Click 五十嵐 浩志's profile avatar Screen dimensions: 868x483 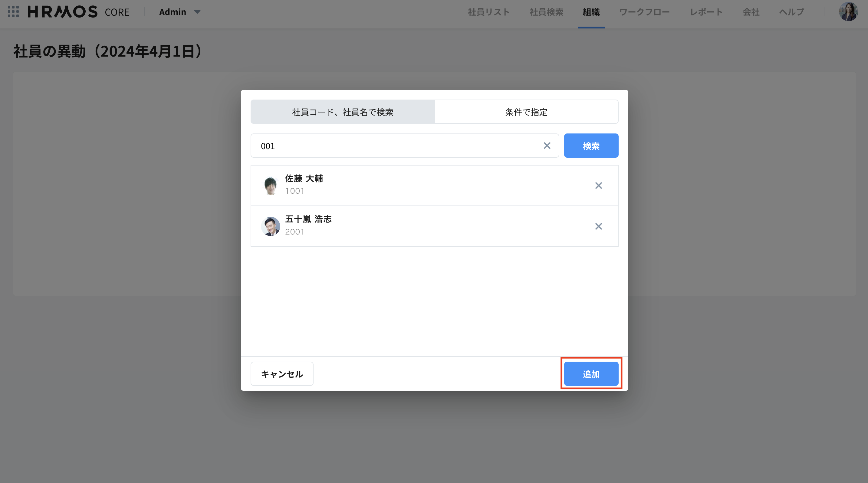click(270, 226)
